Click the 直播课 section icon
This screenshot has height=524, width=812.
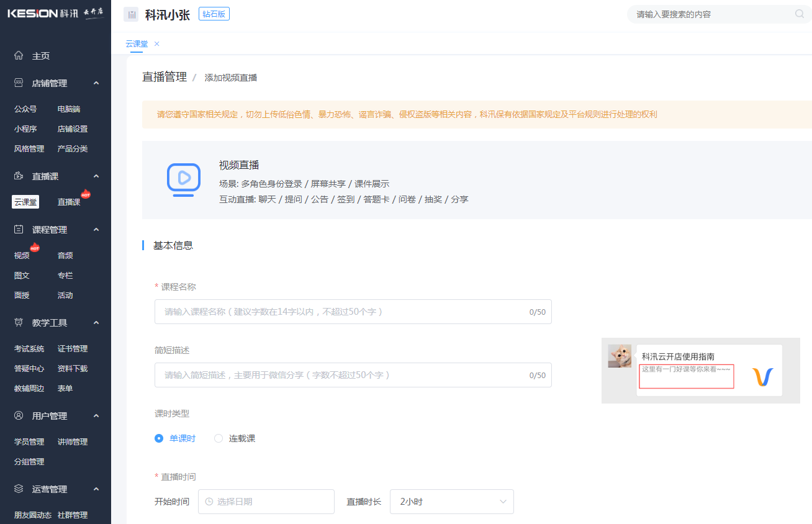coord(18,176)
